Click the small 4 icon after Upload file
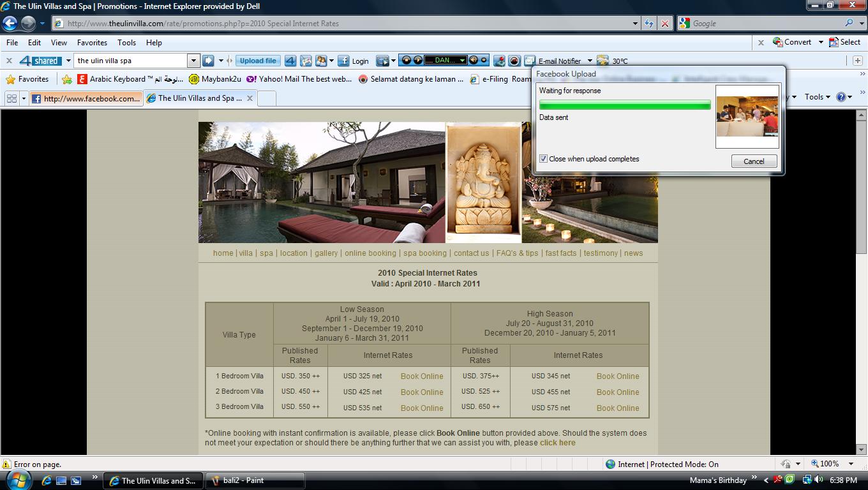The height and width of the screenshot is (490, 868). (290, 61)
